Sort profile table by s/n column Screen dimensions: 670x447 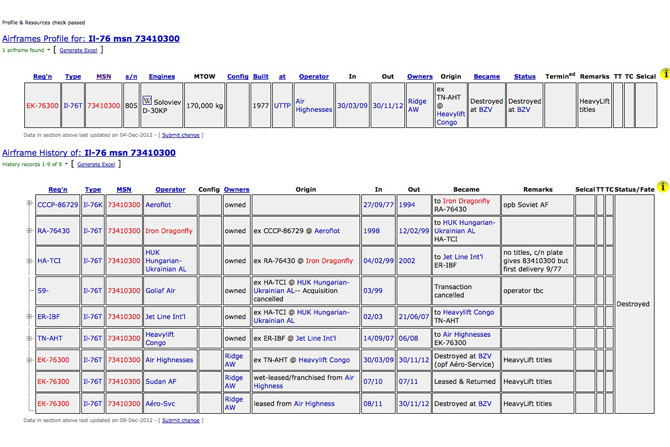point(131,76)
